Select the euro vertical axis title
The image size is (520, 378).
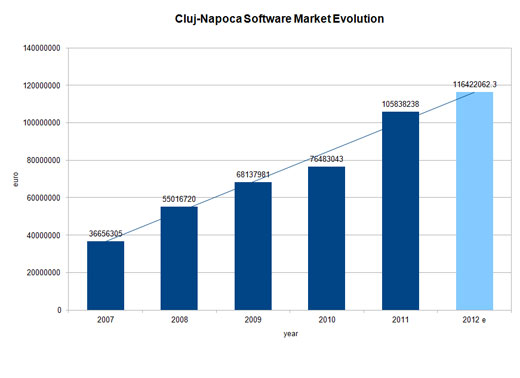[16, 179]
